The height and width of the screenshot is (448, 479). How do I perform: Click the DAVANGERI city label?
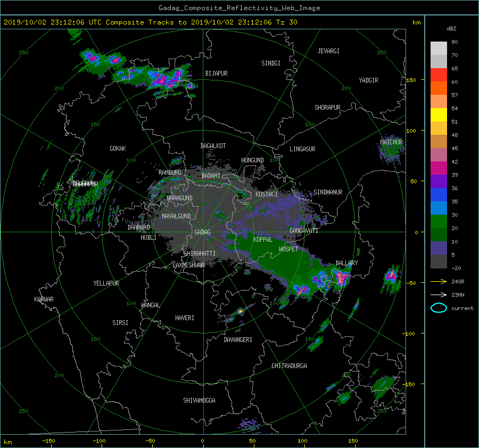[x=238, y=340]
